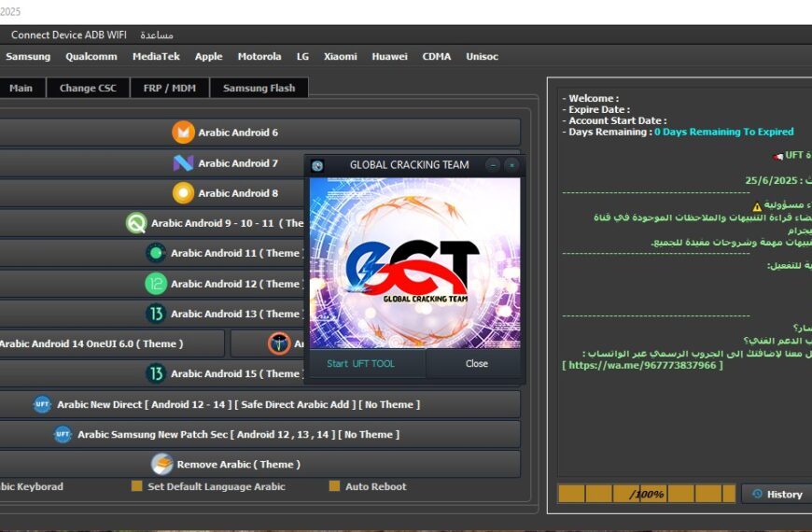
Task: Click the History clock icon
Action: (757, 494)
